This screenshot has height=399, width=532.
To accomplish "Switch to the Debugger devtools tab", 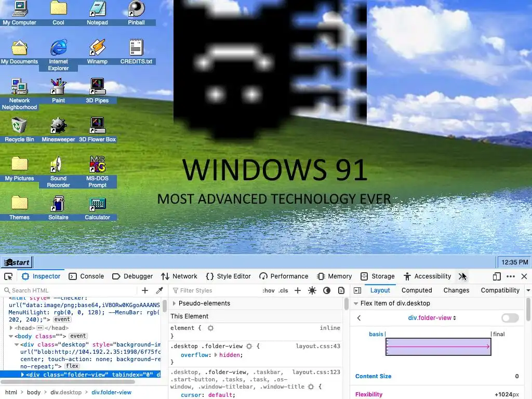I will point(132,276).
